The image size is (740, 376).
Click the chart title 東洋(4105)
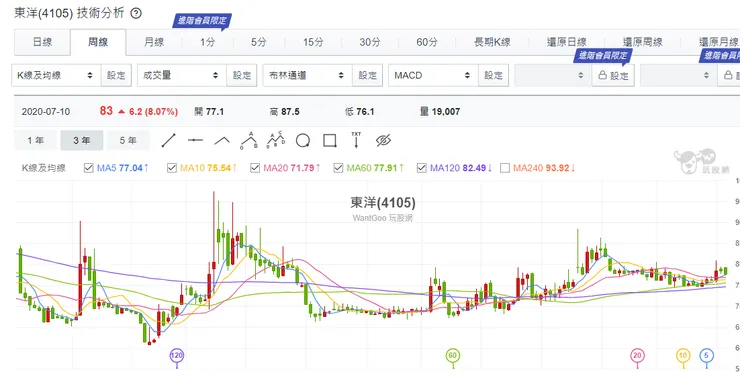(383, 203)
